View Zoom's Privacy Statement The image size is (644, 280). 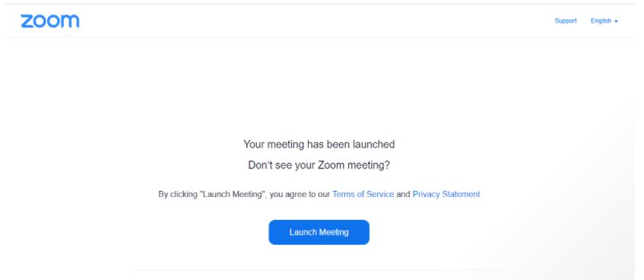pos(446,194)
